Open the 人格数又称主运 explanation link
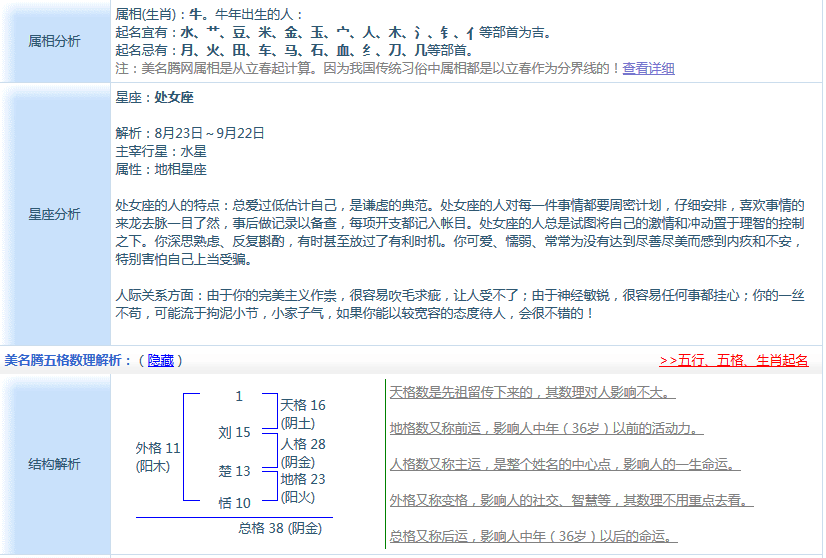826x558 pixels. coord(564,464)
